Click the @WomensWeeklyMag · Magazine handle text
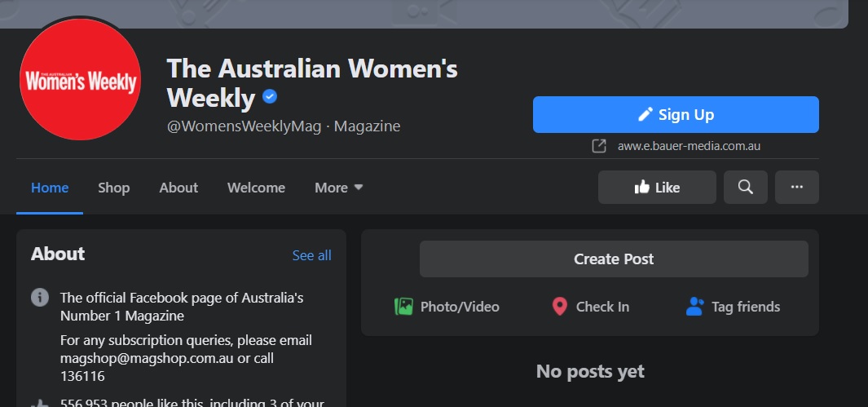This screenshot has height=407, width=868. 284,126
